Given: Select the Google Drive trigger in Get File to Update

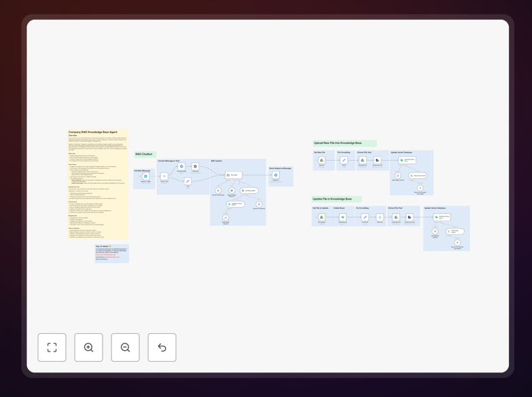Looking at the screenshot, I should pos(321,217).
